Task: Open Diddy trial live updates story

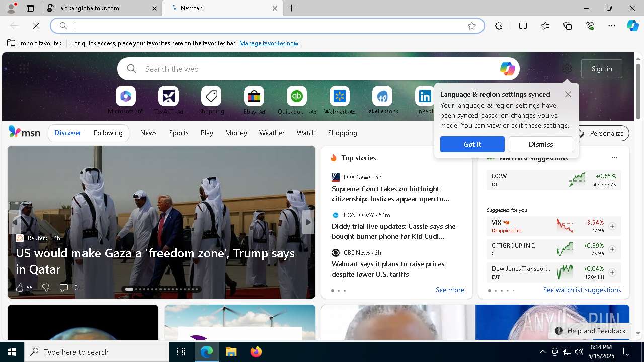Action: 393,231
